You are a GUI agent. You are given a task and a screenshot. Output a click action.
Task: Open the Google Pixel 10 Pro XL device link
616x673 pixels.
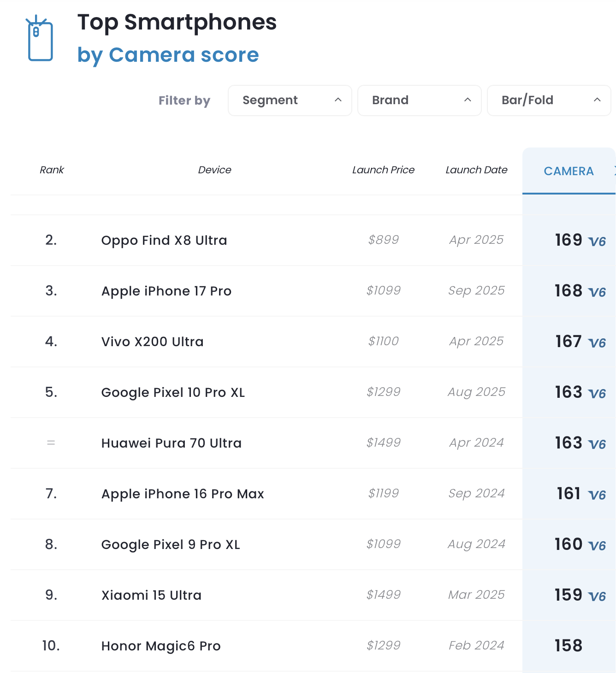[x=173, y=392]
